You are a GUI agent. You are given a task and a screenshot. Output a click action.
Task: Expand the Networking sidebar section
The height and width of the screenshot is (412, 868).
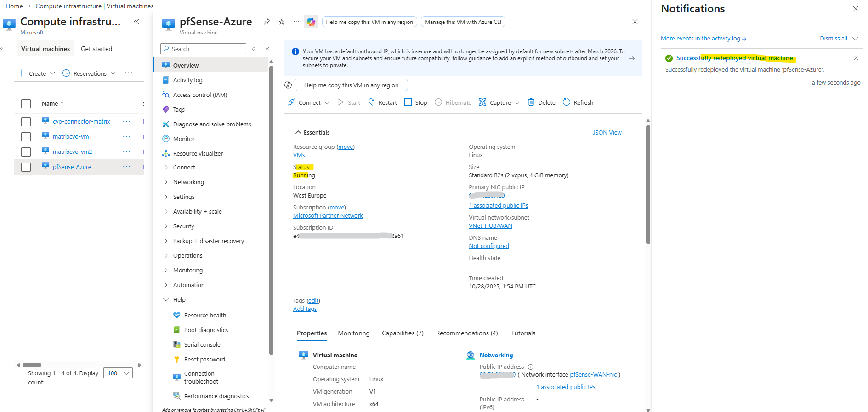pos(166,182)
